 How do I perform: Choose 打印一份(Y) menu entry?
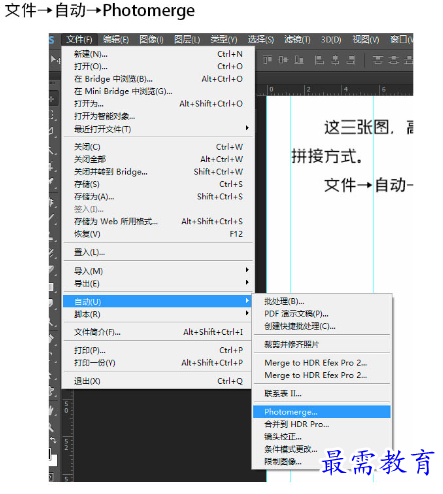[157, 363]
